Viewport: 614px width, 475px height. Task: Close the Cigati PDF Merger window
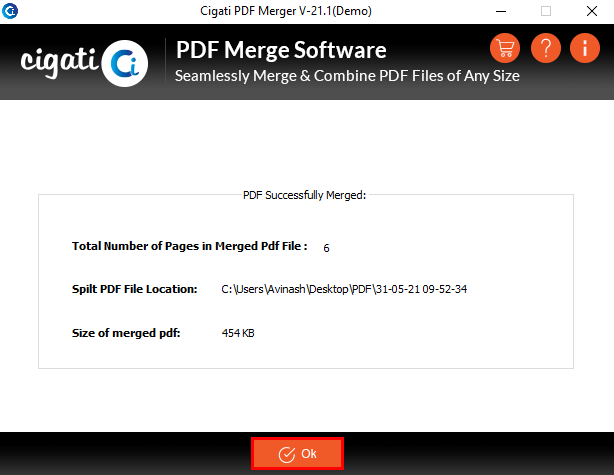pyautogui.click(x=592, y=11)
